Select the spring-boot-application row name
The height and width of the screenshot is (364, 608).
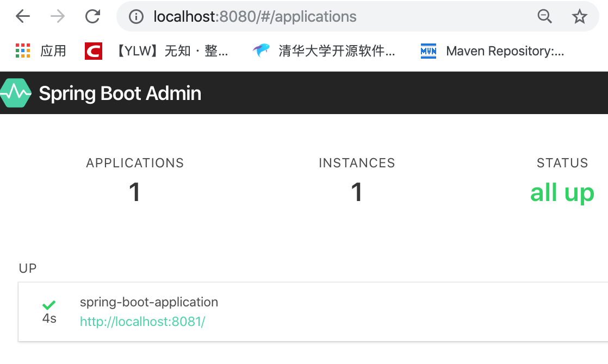point(149,302)
